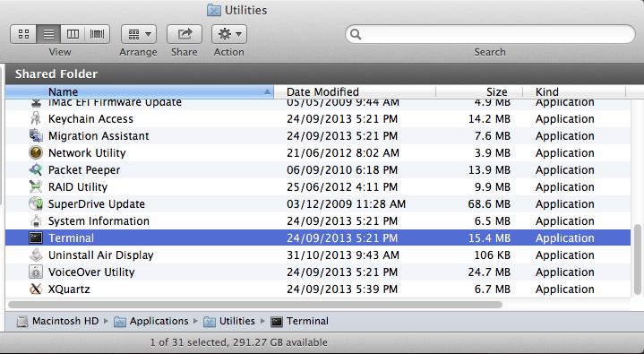Click the Macintosh HD drive icon
Viewport: 644px width, 354px height.
pos(22,322)
